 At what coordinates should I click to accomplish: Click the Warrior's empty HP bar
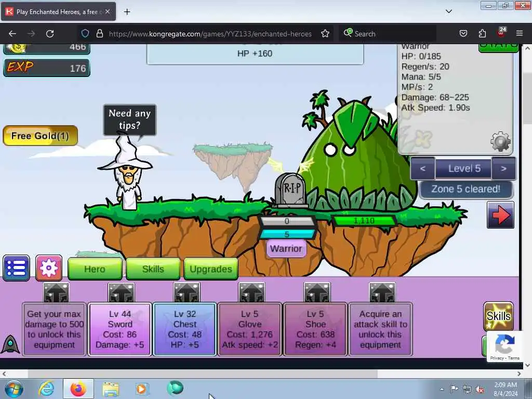click(x=287, y=221)
